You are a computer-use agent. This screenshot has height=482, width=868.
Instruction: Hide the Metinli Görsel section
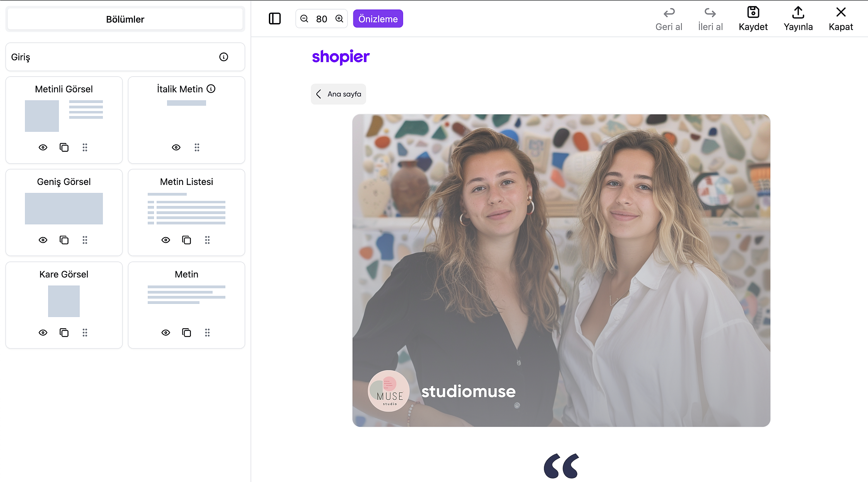pos(43,147)
